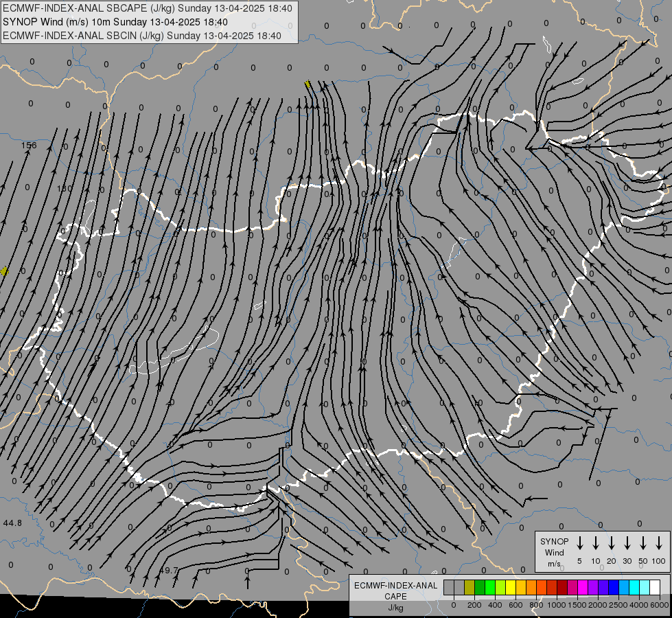Click the '400' tick label on CAPE scale
This screenshot has height=618, width=672.
(x=495, y=605)
